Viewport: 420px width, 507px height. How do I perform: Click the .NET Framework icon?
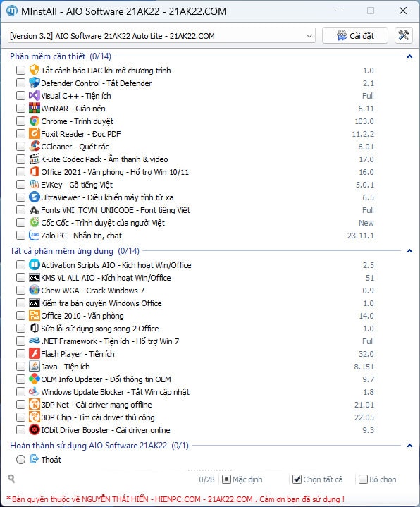35,341
